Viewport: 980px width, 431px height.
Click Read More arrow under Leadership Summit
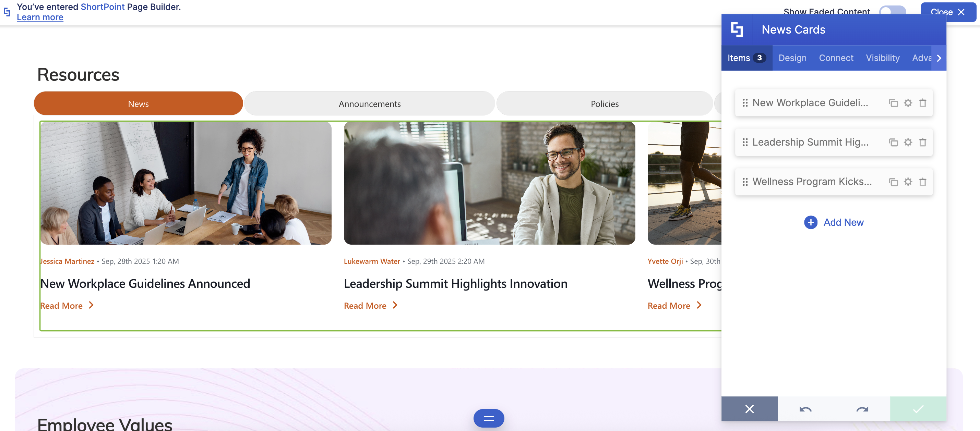click(x=395, y=305)
